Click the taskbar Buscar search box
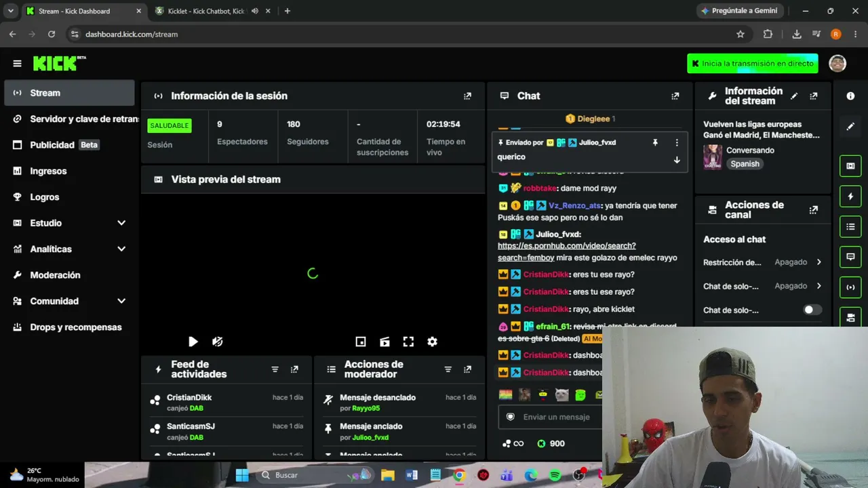 point(315,475)
